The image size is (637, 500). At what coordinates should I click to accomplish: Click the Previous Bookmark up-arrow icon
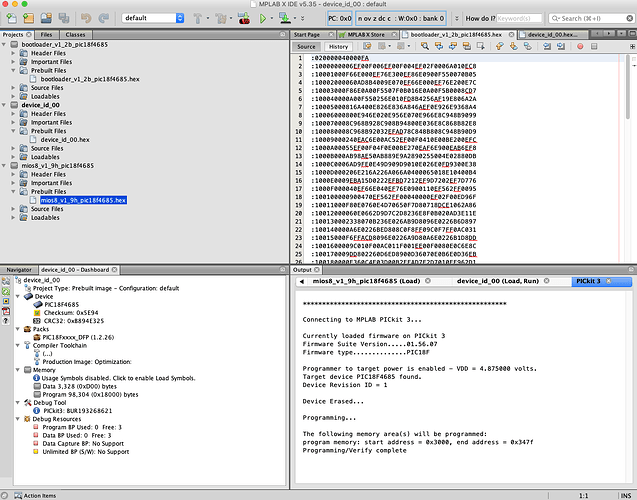coord(500,46)
